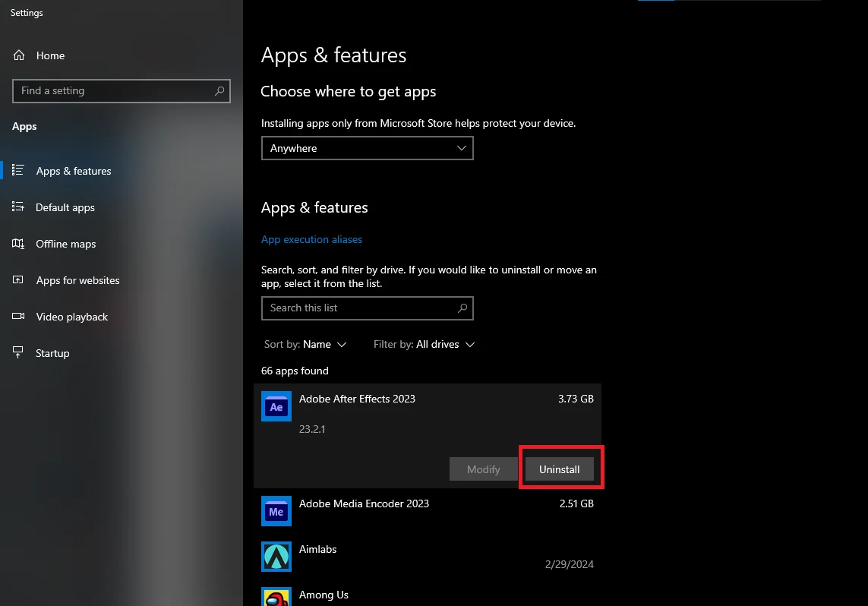Open App execution aliases link
The height and width of the screenshot is (606, 868).
click(x=311, y=240)
